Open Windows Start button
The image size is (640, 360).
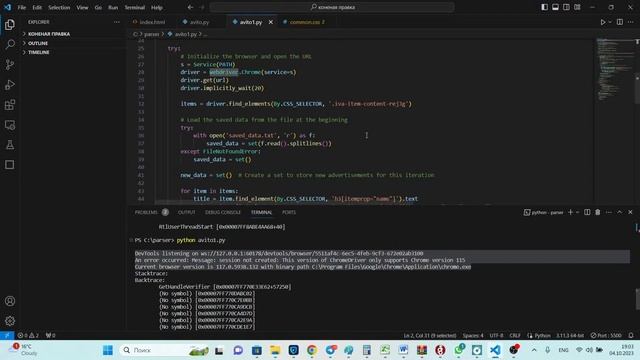[108, 350]
